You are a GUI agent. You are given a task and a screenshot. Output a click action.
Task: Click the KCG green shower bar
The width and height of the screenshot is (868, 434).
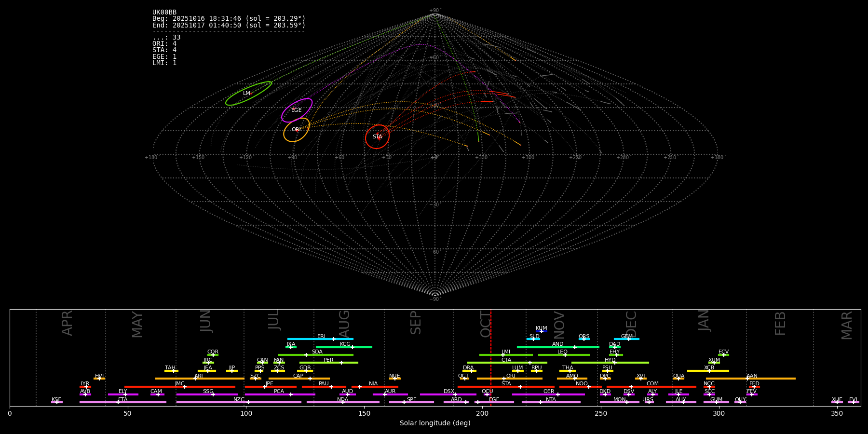[344, 347]
